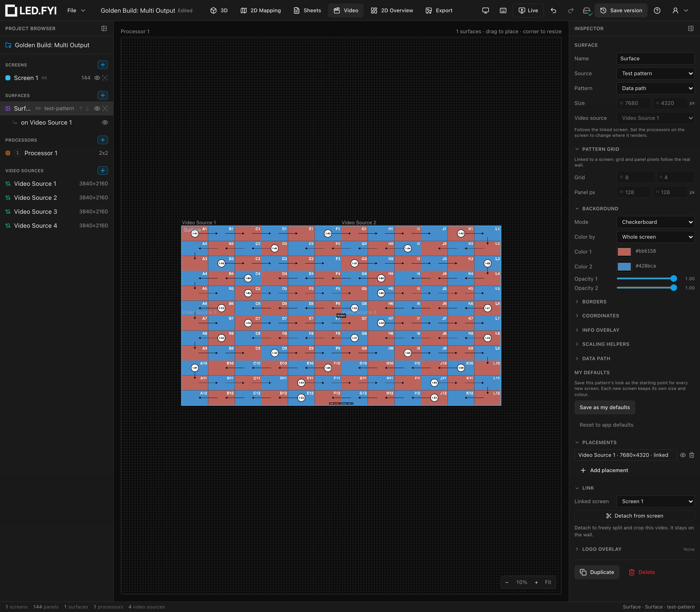Click the Live button

(528, 10)
